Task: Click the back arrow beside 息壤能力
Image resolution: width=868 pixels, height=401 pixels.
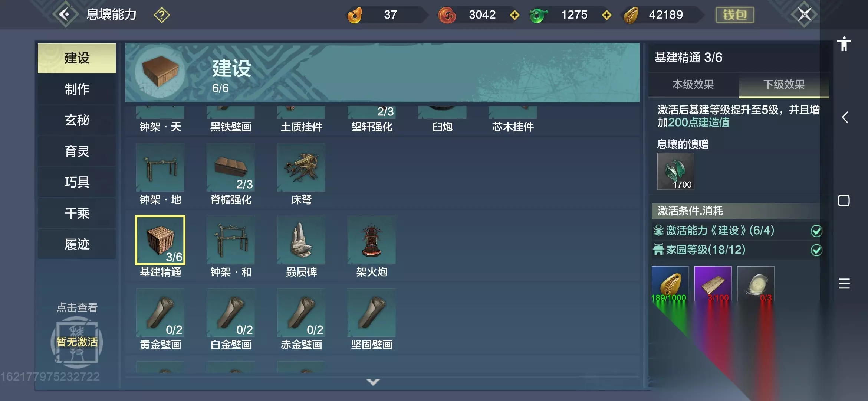Action: click(x=65, y=14)
